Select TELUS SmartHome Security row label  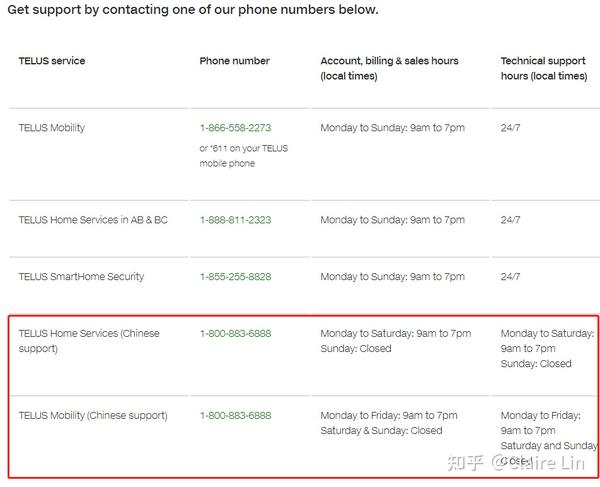coord(81,277)
